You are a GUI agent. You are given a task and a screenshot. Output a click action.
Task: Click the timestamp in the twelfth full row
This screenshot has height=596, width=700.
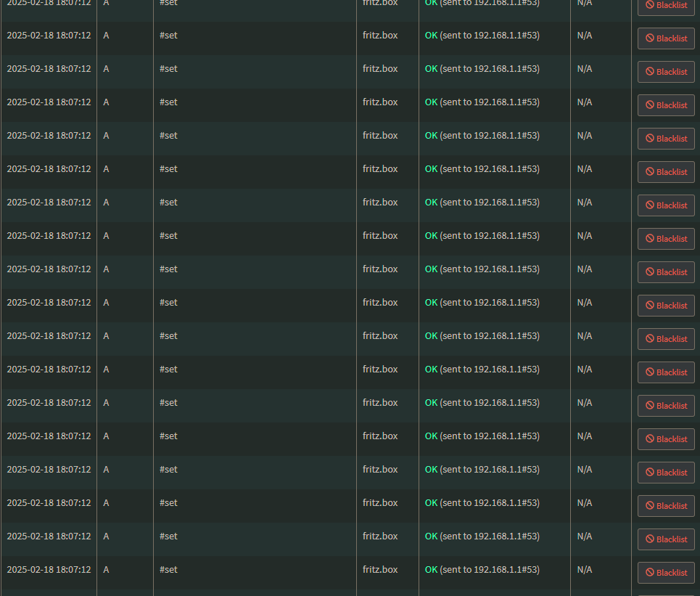[49, 403]
